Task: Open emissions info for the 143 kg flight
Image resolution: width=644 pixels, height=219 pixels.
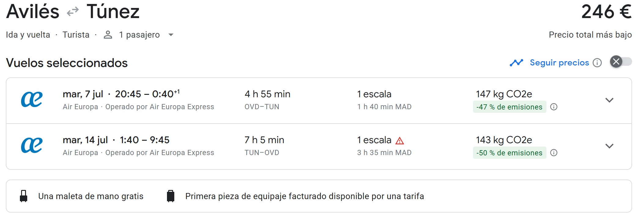Action: tap(554, 153)
